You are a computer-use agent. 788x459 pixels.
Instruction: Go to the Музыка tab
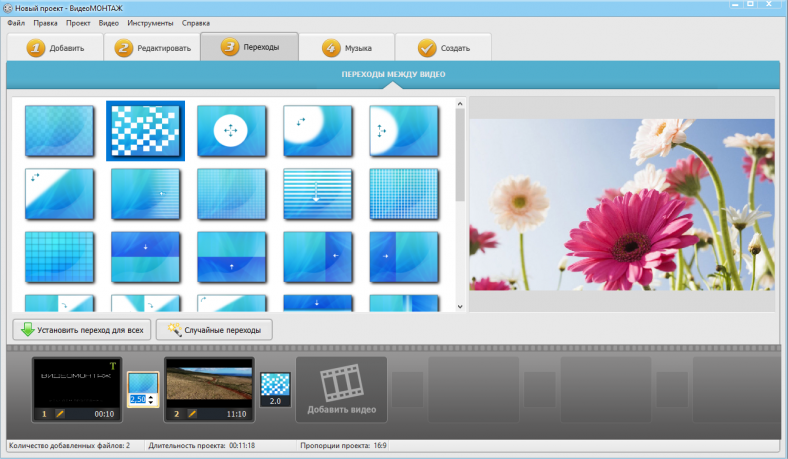point(347,48)
